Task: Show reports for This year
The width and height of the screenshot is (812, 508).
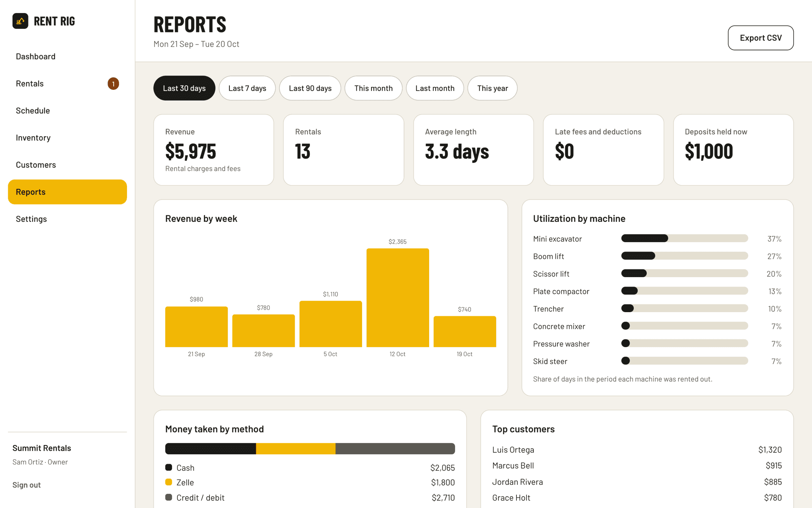Action: pos(492,88)
